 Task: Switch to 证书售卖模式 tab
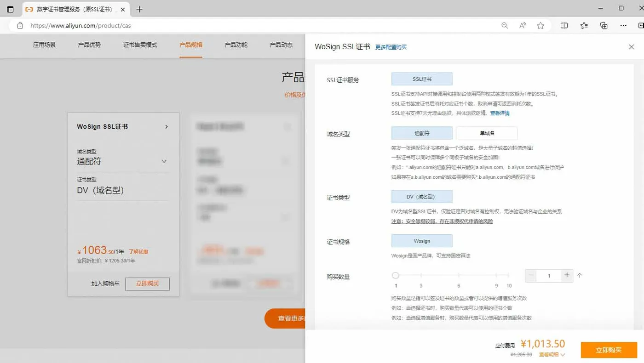(140, 45)
